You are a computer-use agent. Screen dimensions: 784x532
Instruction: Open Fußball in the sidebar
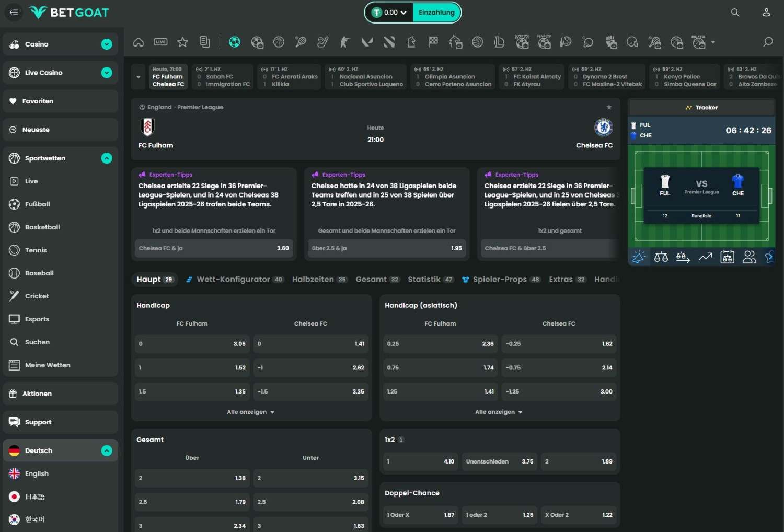(x=61, y=204)
